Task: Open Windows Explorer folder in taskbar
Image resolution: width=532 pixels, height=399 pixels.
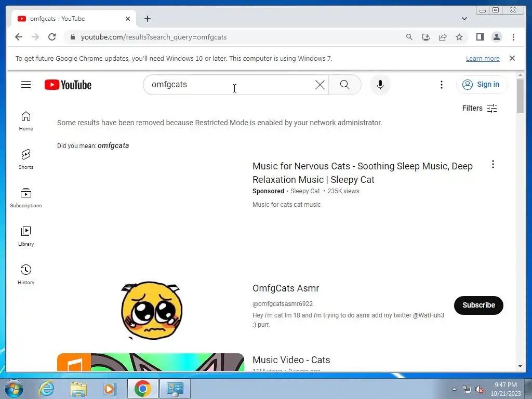Action: pos(78,389)
